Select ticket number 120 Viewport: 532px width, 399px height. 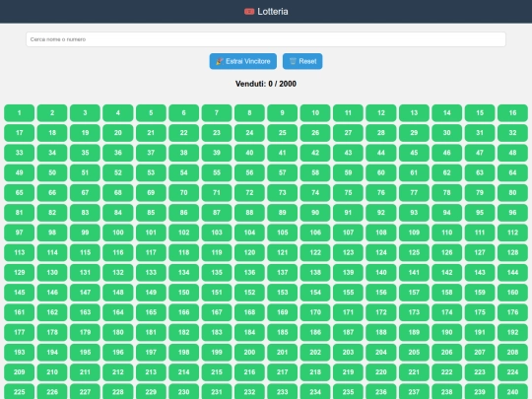tap(249, 252)
